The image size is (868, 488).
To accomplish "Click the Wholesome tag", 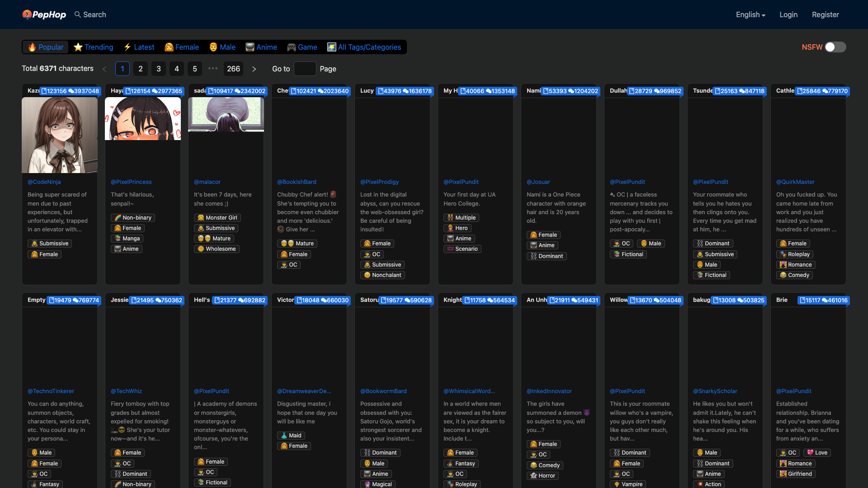I will pyautogui.click(x=217, y=249).
